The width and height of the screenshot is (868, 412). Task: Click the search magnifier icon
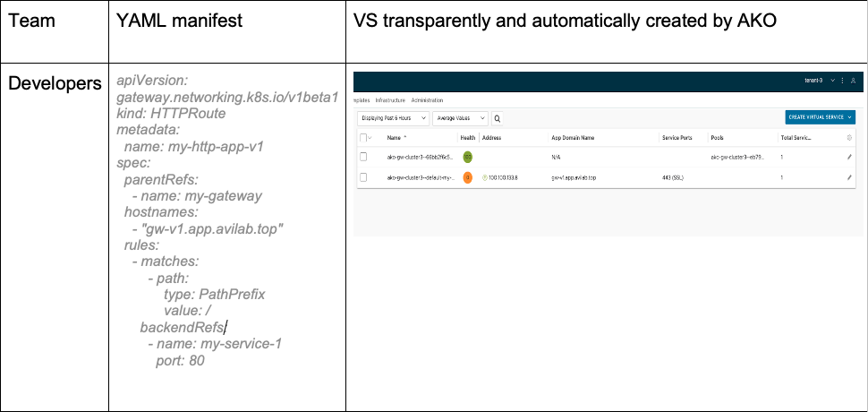pyautogui.click(x=498, y=117)
